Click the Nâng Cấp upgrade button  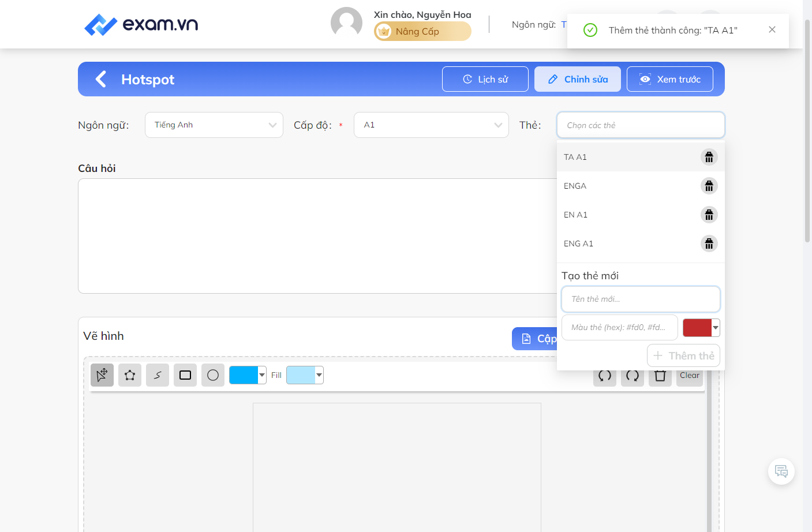click(422, 31)
